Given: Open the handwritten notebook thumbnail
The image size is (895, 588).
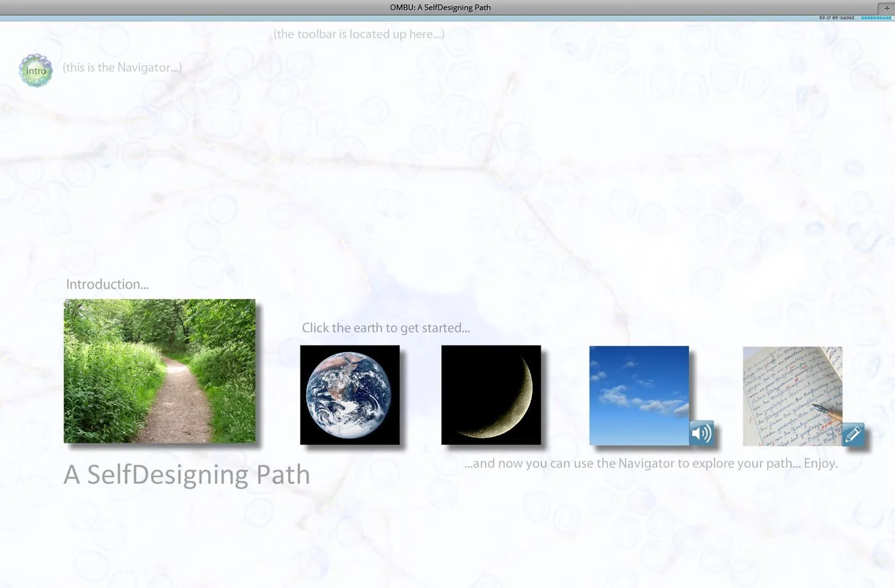Looking at the screenshot, I should click(x=792, y=396).
